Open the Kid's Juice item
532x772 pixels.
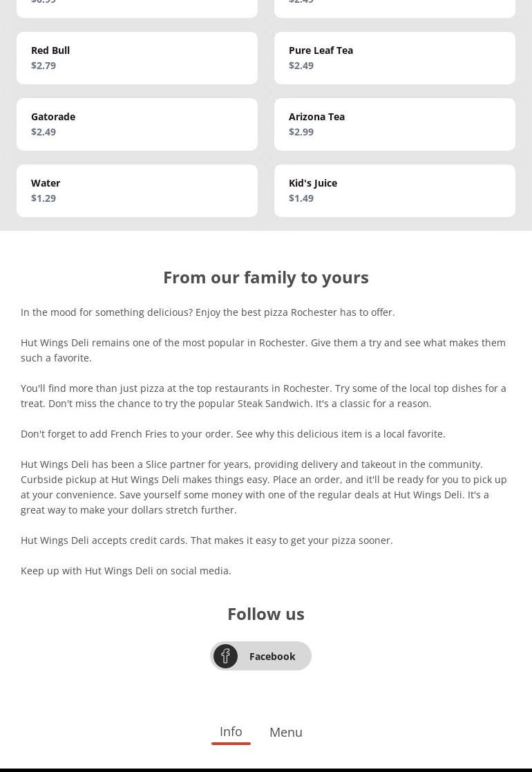click(395, 191)
